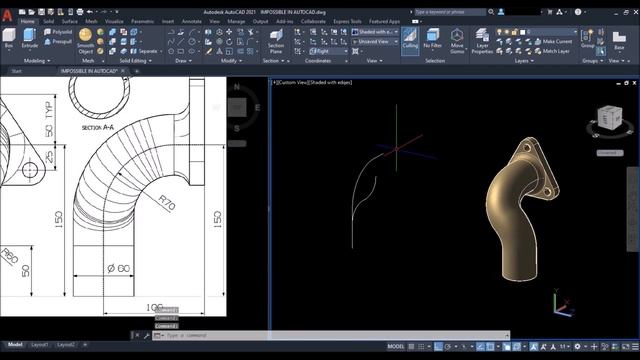Click the user sign-in icon
The width and height of the screenshot is (640, 360).
[x=501, y=12]
